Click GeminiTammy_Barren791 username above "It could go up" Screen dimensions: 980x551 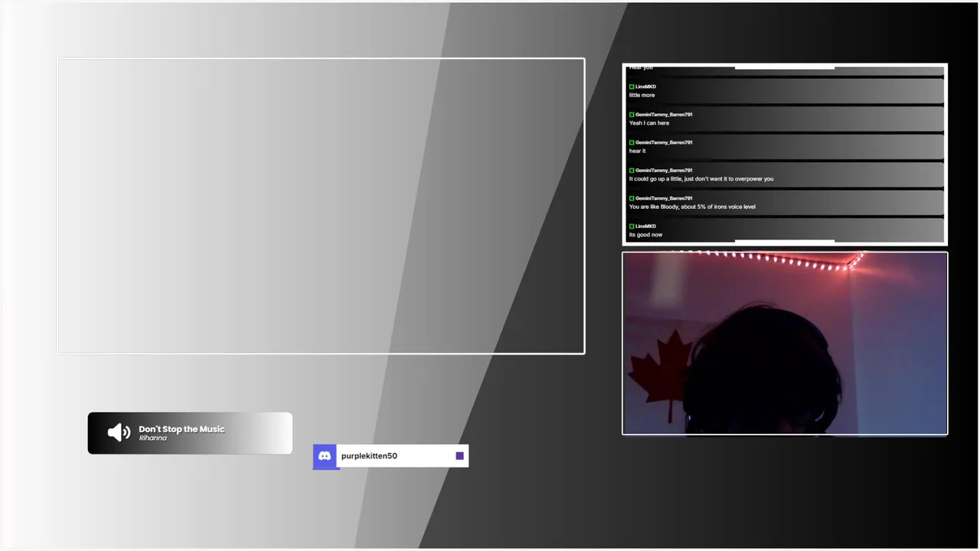664,171
